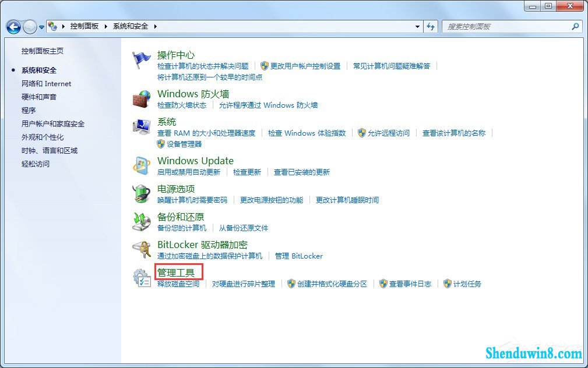This screenshot has height=368, width=588.
Task: Open 电源选项 heading link
Action: click(176, 189)
